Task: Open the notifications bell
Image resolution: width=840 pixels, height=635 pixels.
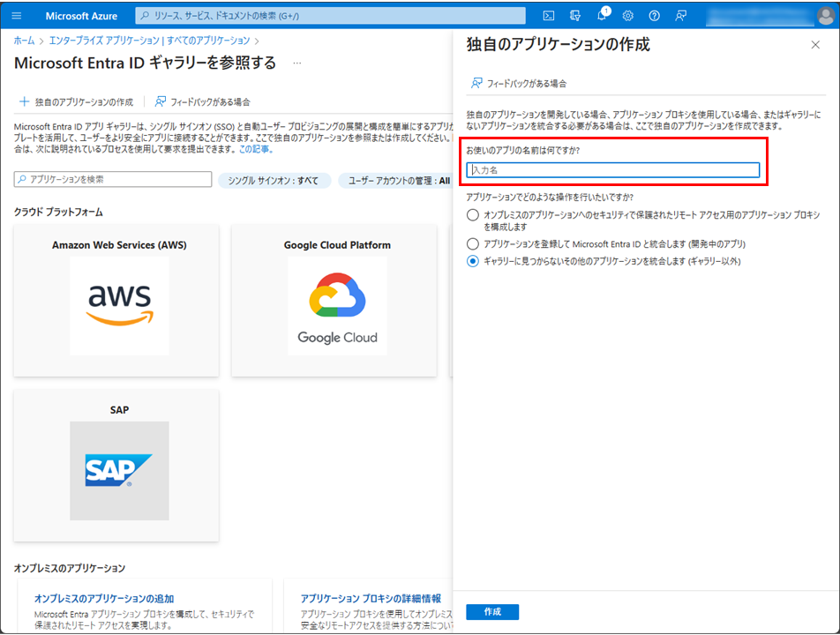Action: (602, 15)
